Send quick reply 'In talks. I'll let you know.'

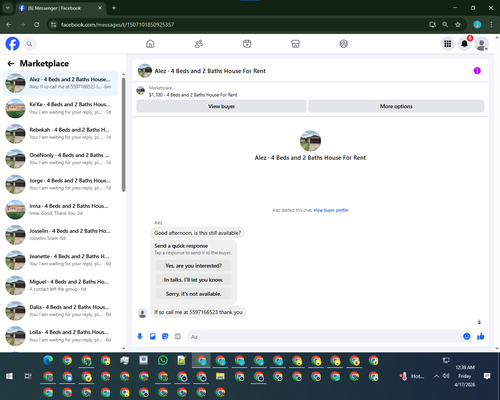[x=194, y=280]
